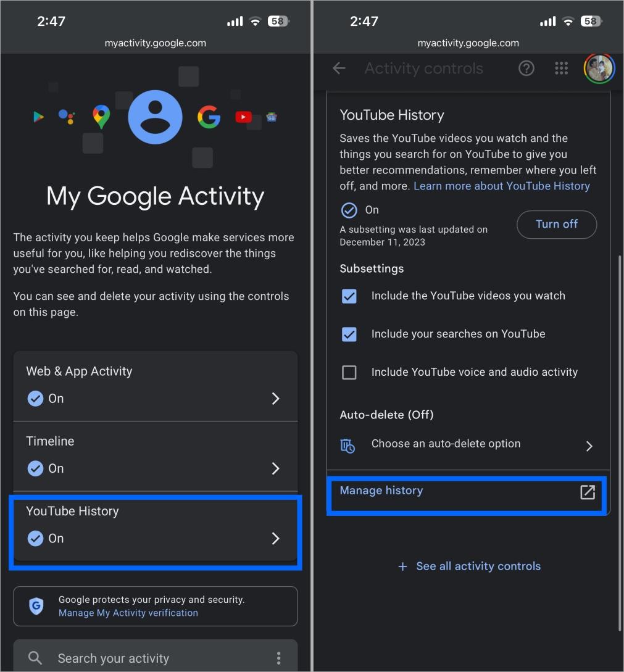Open the Timeline settings chevron
The height and width of the screenshot is (672, 624).
(x=275, y=468)
